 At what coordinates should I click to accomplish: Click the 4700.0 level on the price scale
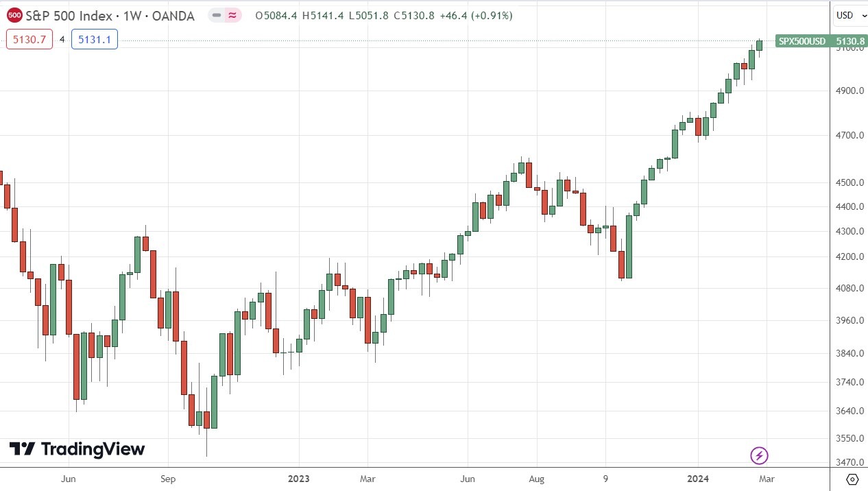pyautogui.click(x=849, y=135)
